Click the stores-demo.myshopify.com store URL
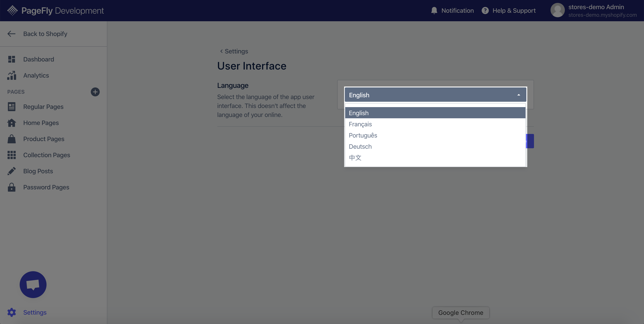Screen dimensions: 644x324 pos(602,15)
